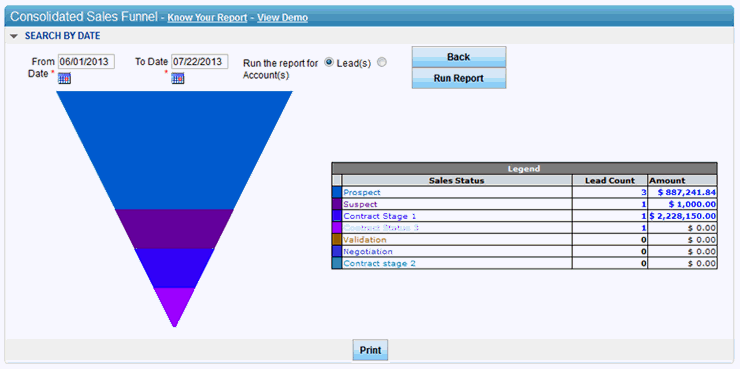
Task: Open the Negotiation sales status link
Action: 368,252
